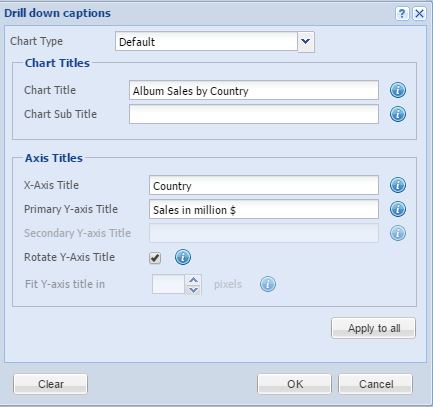Click the info icon beside Chart Title

(x=398, y=90)
